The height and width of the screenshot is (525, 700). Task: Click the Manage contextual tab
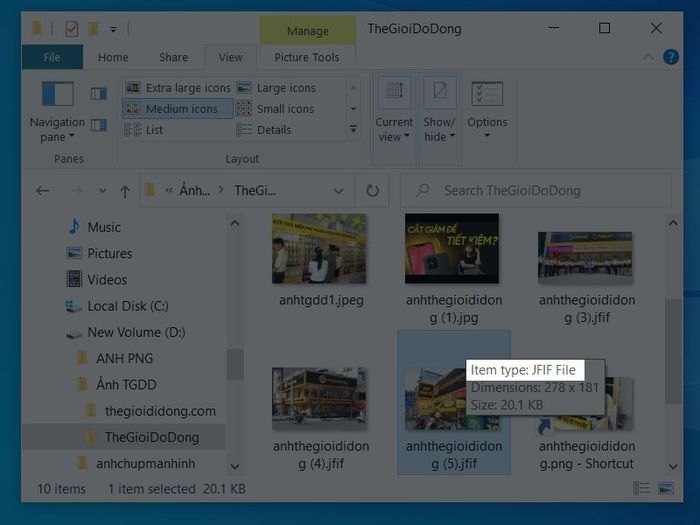[x=308, y=31]
